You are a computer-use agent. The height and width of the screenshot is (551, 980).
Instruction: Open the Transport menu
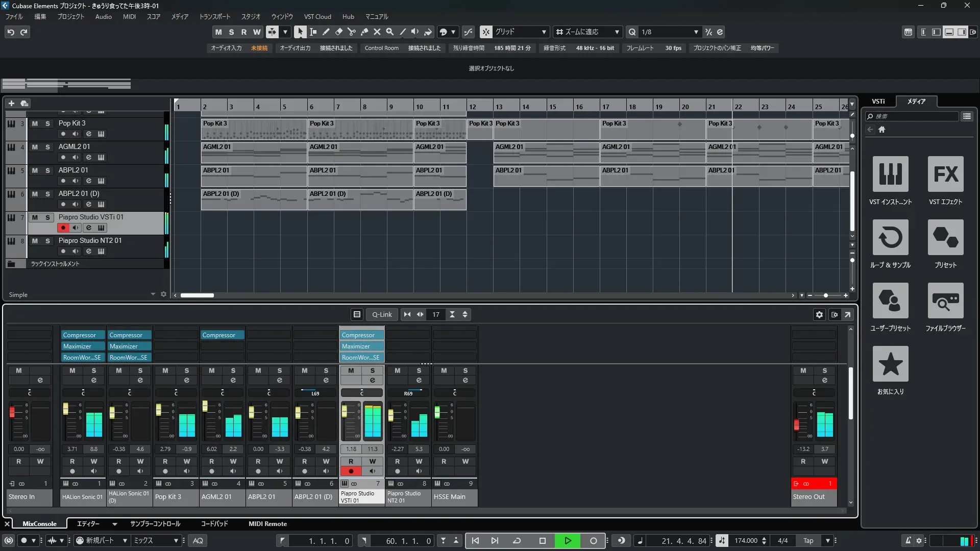pos(214,16)
